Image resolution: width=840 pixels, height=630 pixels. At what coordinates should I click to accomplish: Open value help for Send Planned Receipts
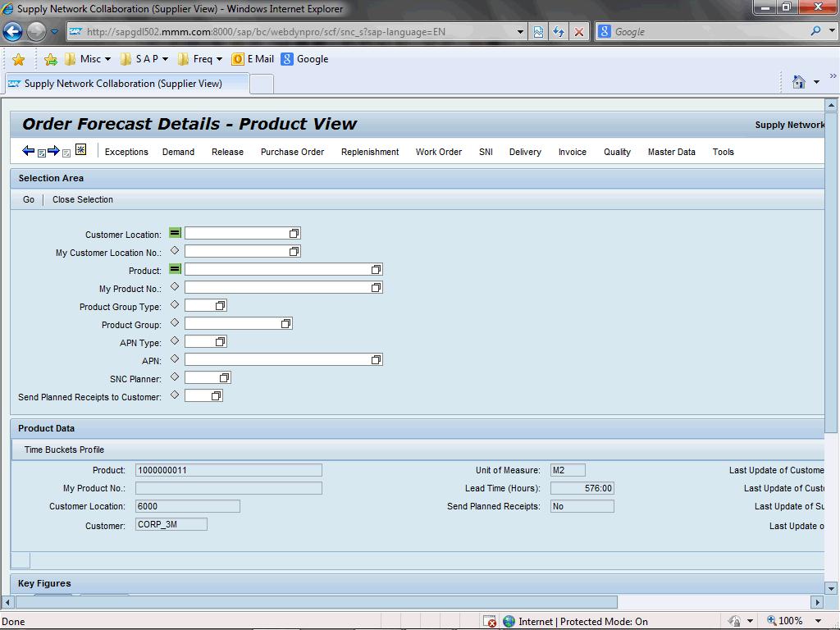coord(216,396)
